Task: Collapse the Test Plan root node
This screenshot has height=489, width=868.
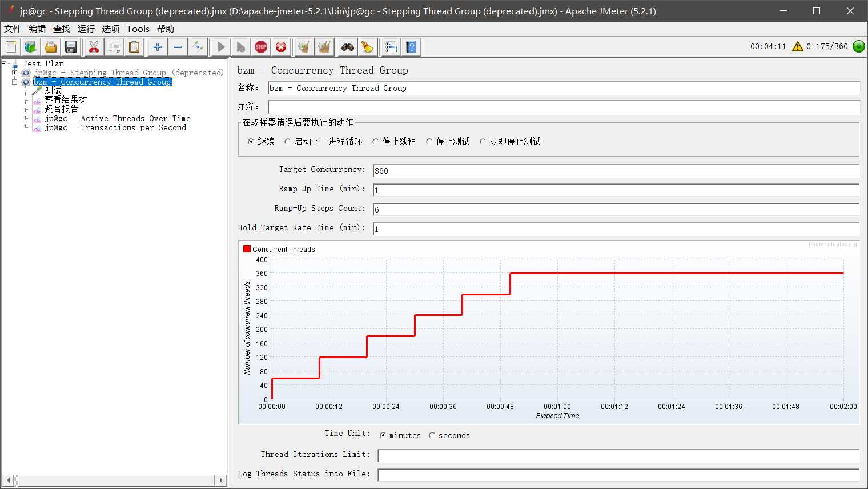Action: point(5,63)
